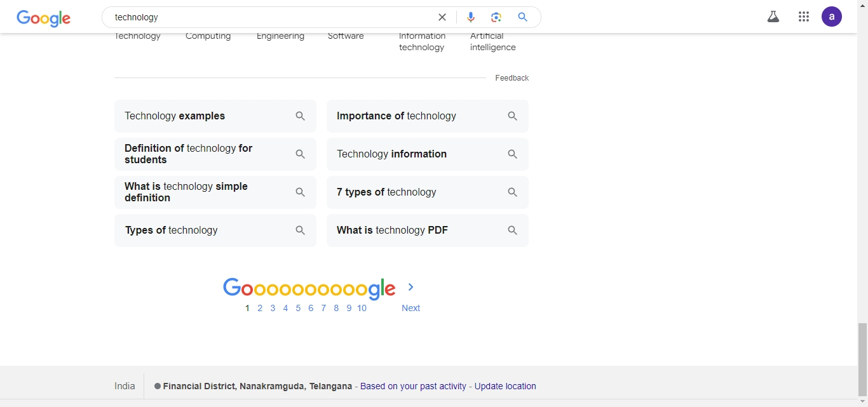
Task: Open Definition of technology for students suggestion
Action: [215, 154]
